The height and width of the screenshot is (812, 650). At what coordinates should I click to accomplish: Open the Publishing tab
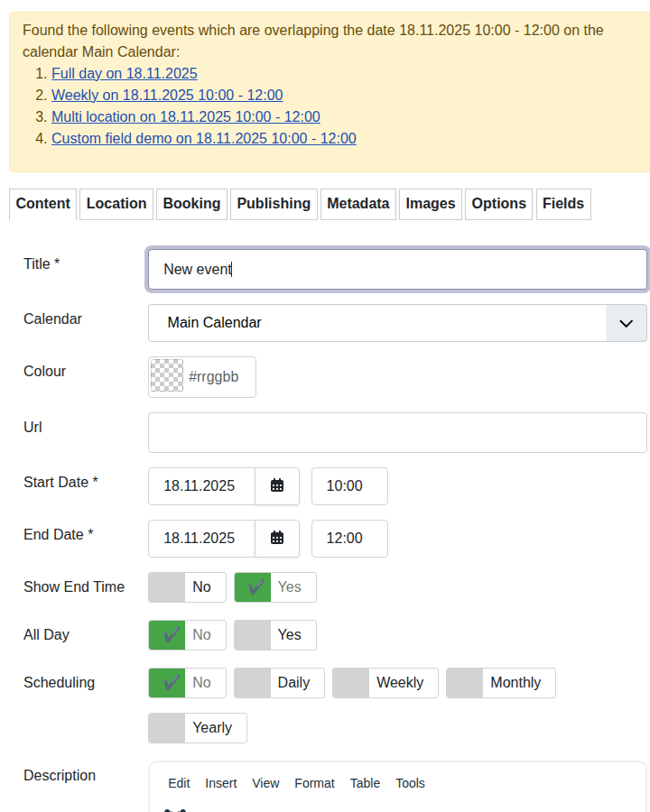274,204
